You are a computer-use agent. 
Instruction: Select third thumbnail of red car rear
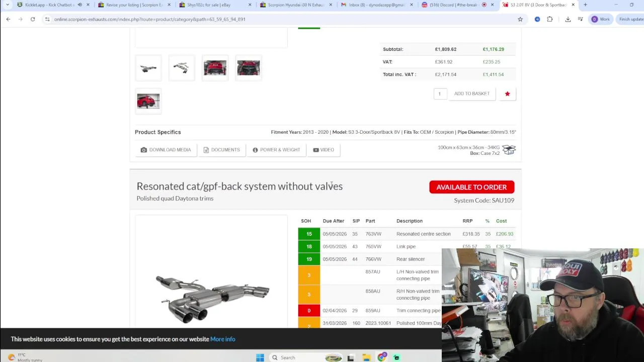215,68
